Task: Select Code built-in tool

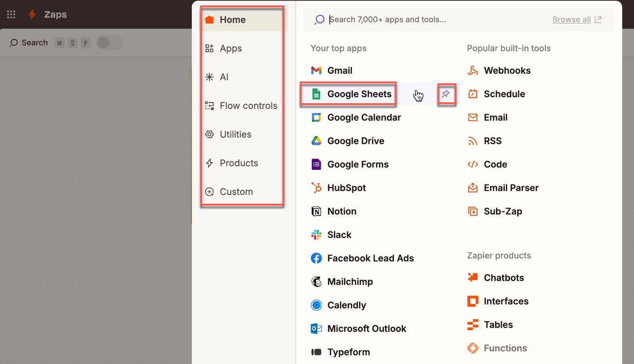Action: tap(487, 164)
